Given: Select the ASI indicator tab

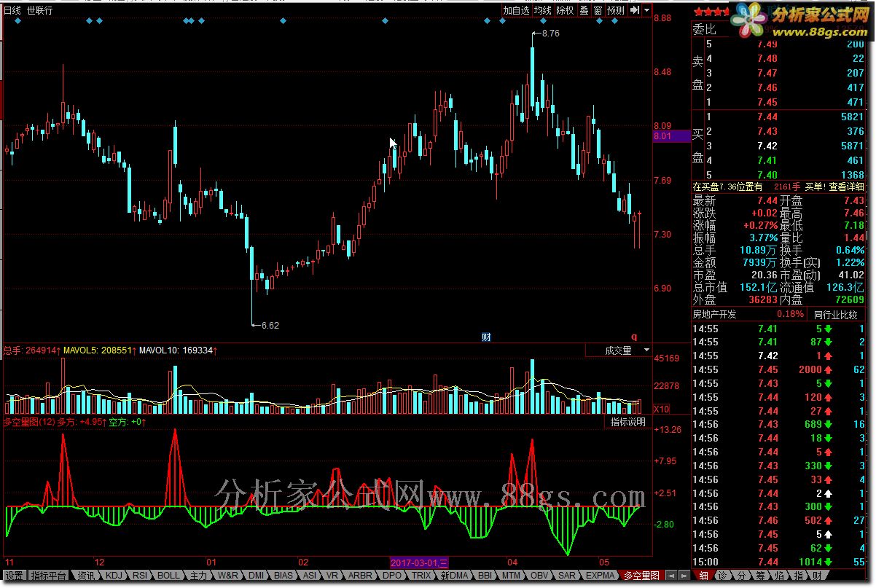Looking at the screenshot, I should [310, 576].
